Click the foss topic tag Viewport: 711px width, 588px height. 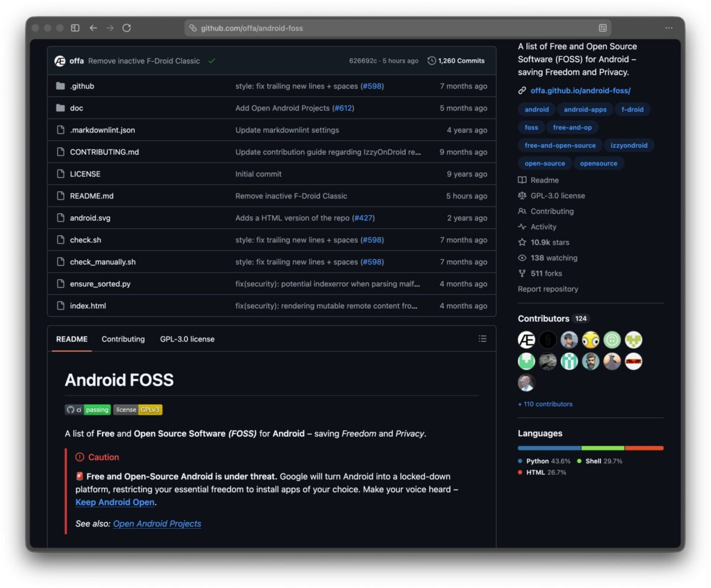pos(531,127)
